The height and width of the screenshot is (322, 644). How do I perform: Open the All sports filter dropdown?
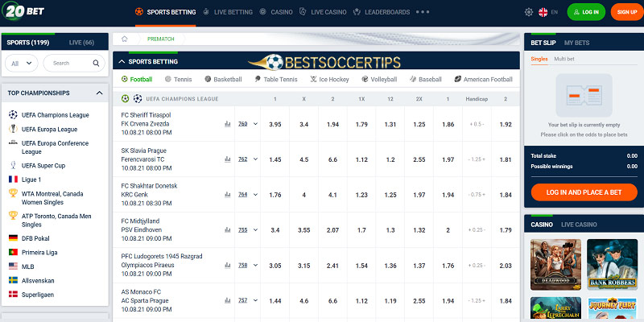pos(22,64)
